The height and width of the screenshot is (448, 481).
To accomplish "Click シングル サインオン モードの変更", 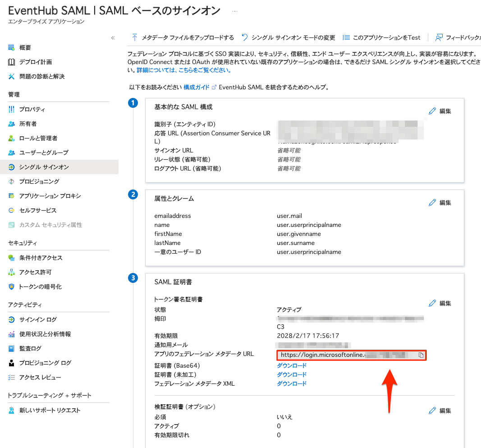I will [x=293, y=37].
